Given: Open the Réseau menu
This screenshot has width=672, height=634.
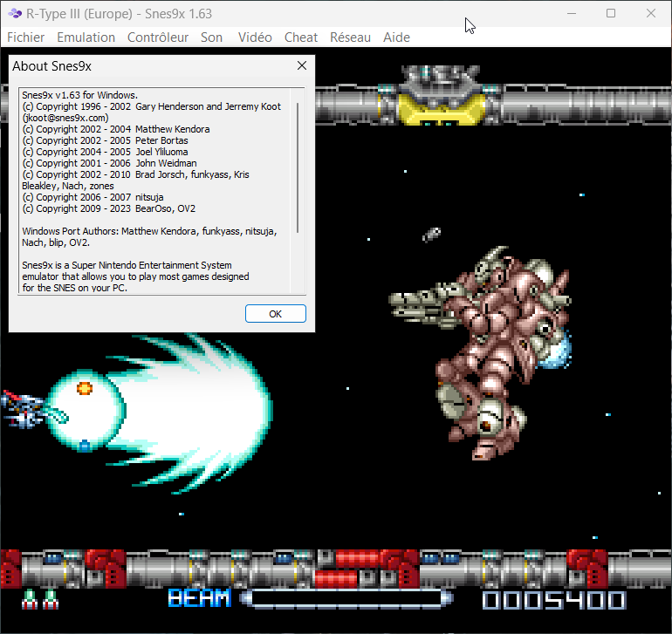Looking at the screenshot, I should point(350,37).
